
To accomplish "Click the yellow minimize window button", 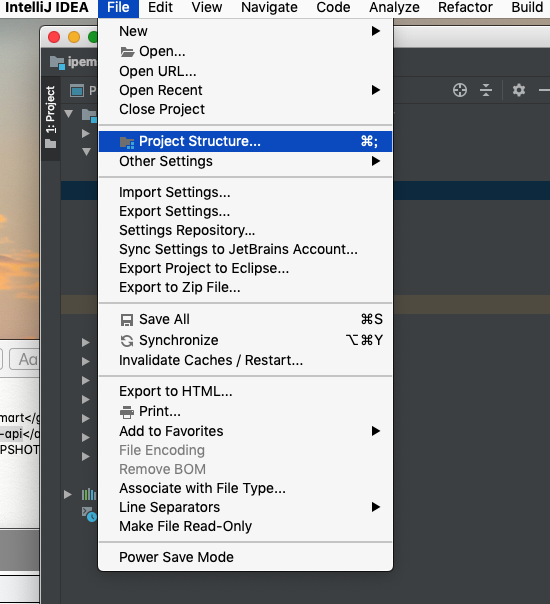I will (74, 37).
